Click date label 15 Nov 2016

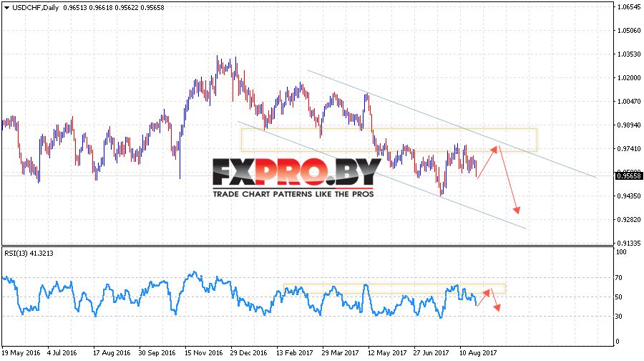coord(204,353)
